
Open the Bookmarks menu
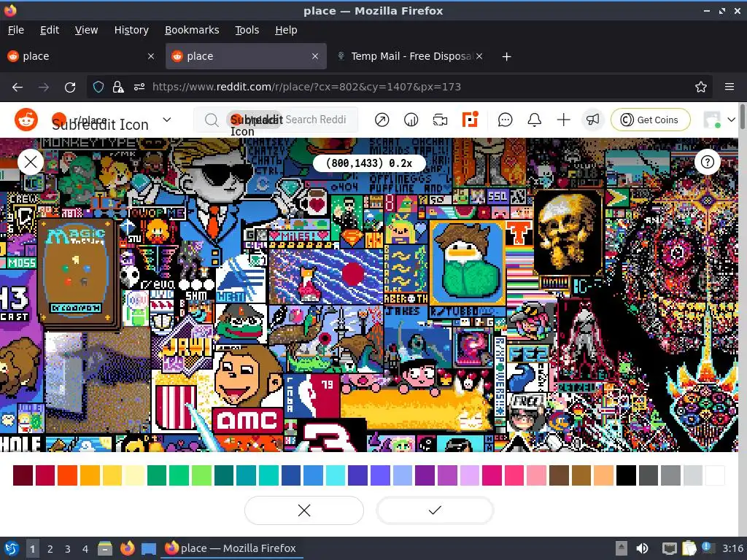[192, 30]
